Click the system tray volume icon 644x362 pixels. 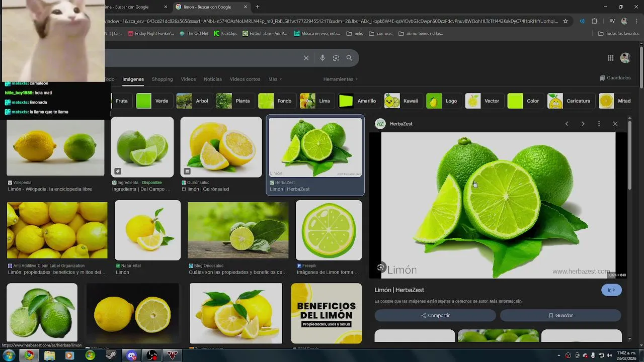pos(609,355)
